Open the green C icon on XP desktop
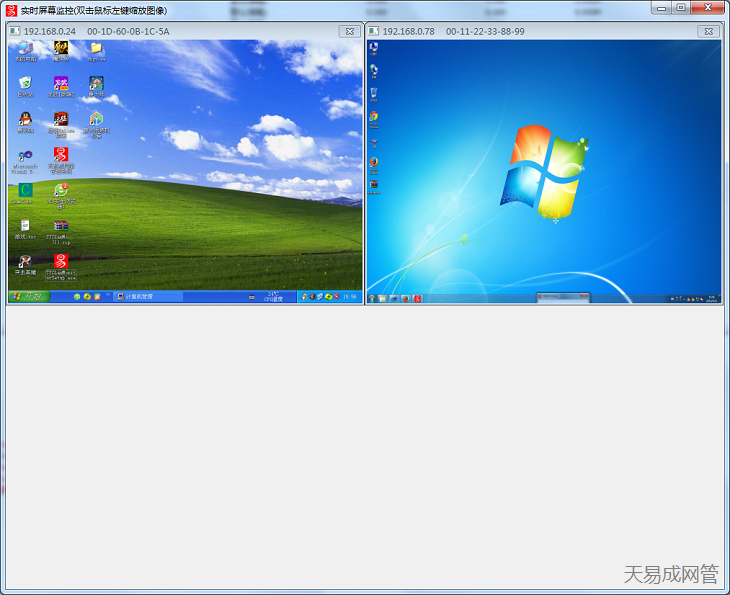The width and height of the screenshot is (730, 595). pos(25,190)
